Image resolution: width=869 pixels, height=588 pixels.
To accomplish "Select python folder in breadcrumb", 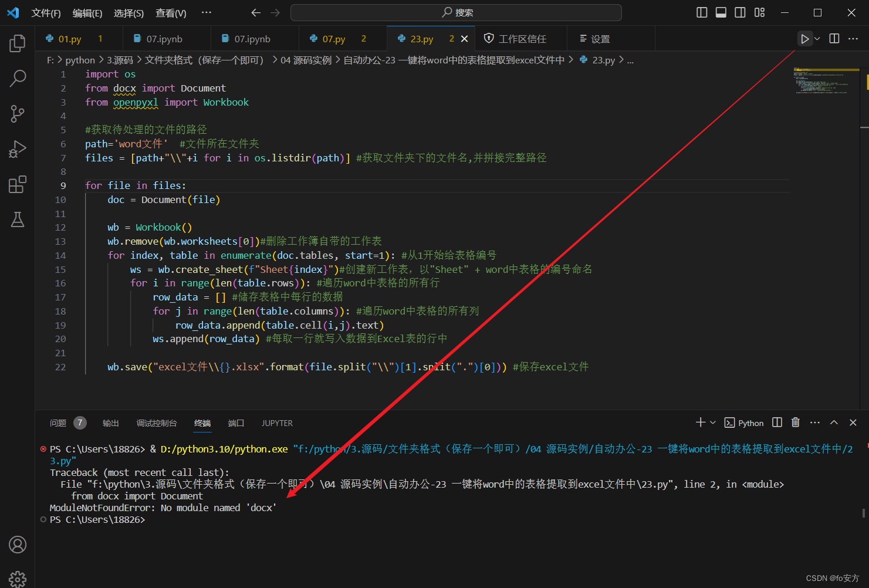I will point(80,60).
